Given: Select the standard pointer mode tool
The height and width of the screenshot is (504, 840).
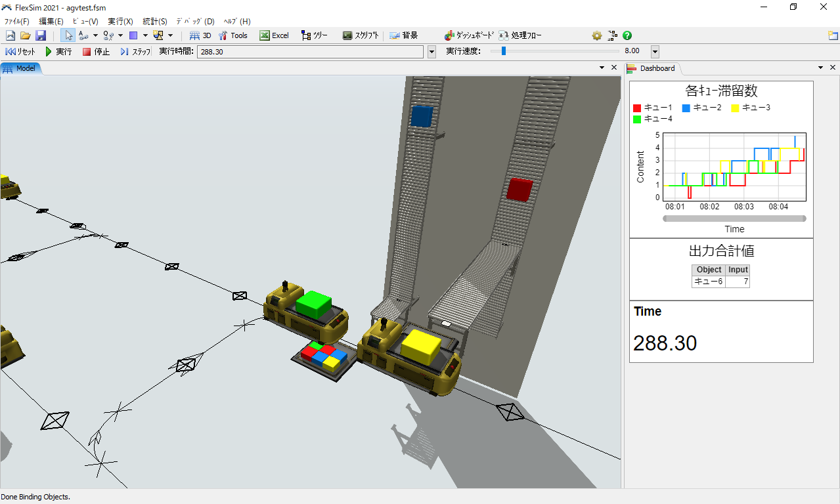Looking at the screenshot, I should pos(68,35).
